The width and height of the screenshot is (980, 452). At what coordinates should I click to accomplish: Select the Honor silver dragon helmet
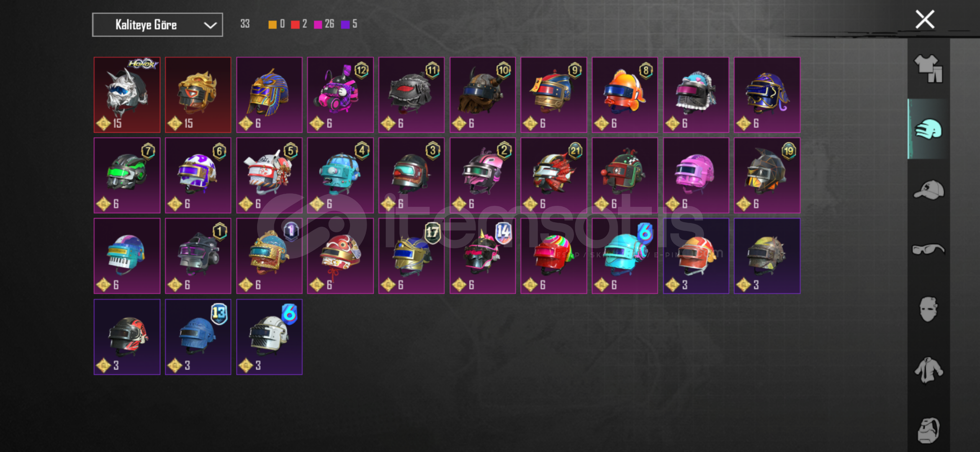click(x=127, y=95)
